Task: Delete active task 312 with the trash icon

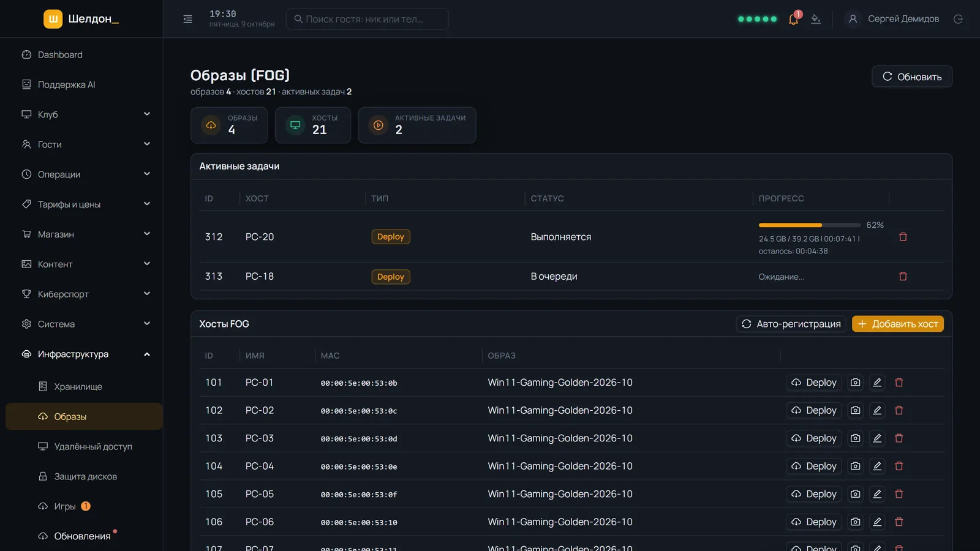Action: tap(903, 237)
